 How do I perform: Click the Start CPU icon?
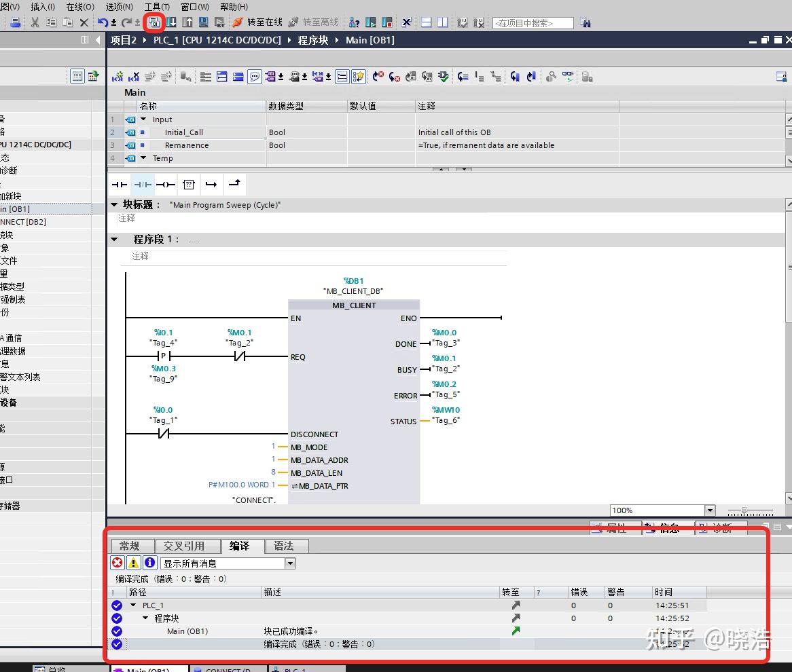(371, 22)
